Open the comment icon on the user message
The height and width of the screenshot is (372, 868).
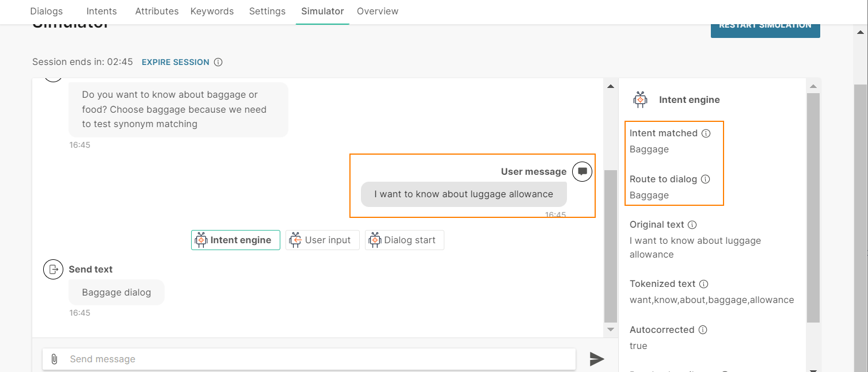click(582, 171)
